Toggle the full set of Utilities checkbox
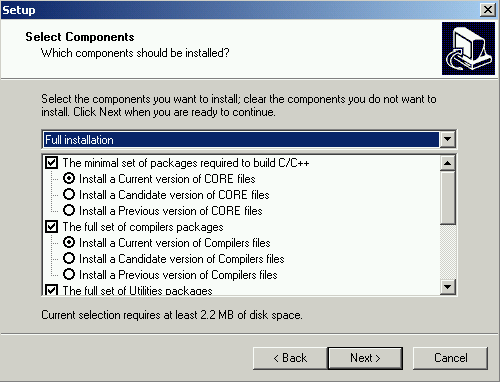Screen dimensions: 500x382 (x=51, y=290)
